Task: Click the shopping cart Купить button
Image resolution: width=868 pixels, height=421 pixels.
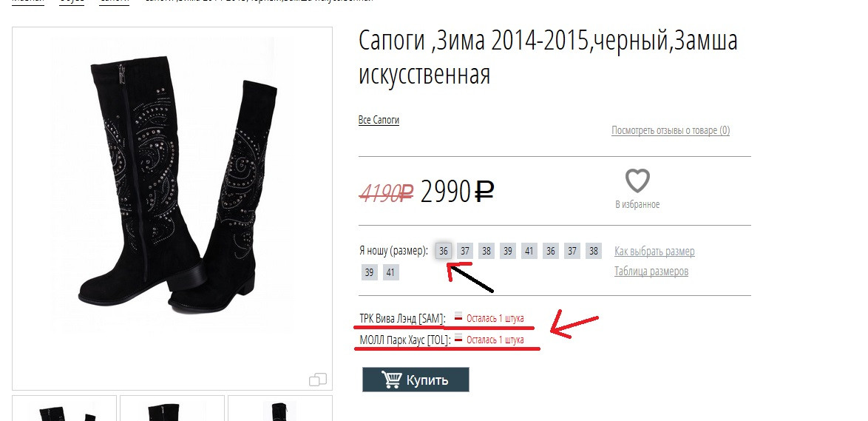Action: 416,380
